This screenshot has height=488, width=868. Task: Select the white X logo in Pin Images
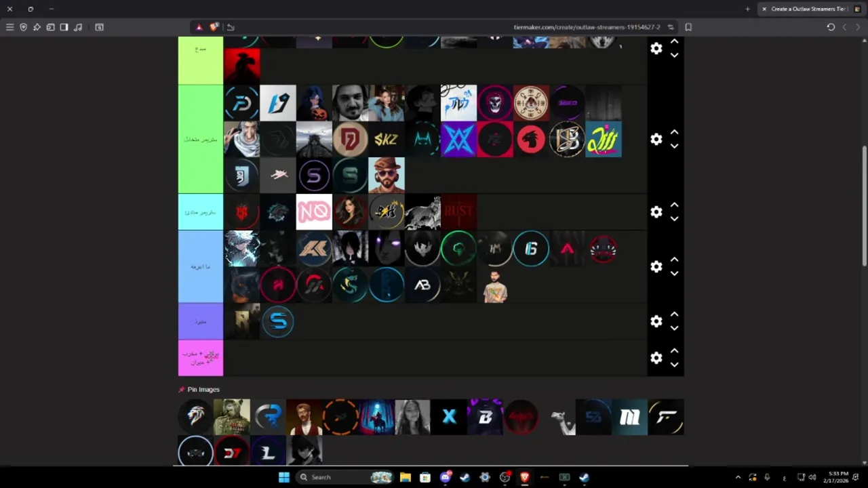click(x=449, y=417)
